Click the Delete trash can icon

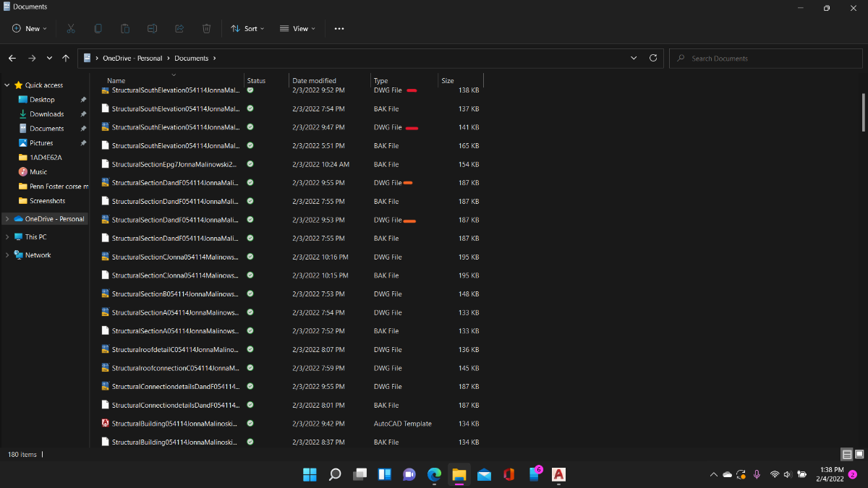[207, 29]
